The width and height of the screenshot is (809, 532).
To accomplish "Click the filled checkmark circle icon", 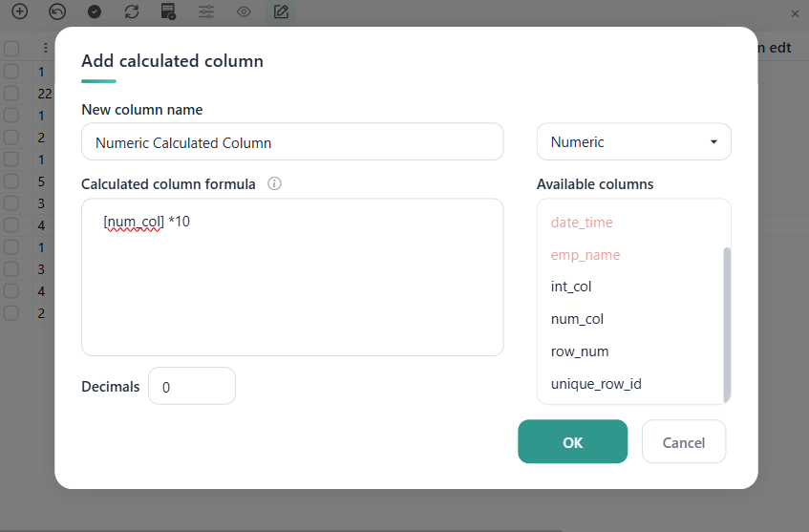I will (x=95, y=11).
